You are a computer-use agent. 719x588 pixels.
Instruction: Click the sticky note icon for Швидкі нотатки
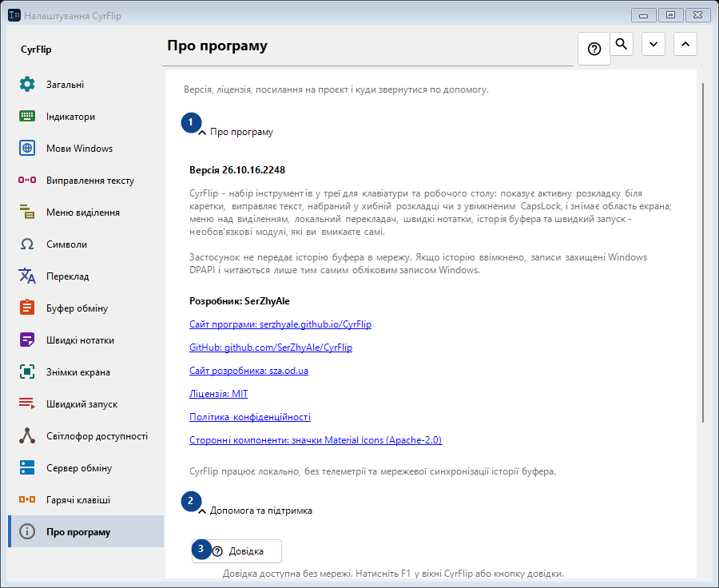27,340
